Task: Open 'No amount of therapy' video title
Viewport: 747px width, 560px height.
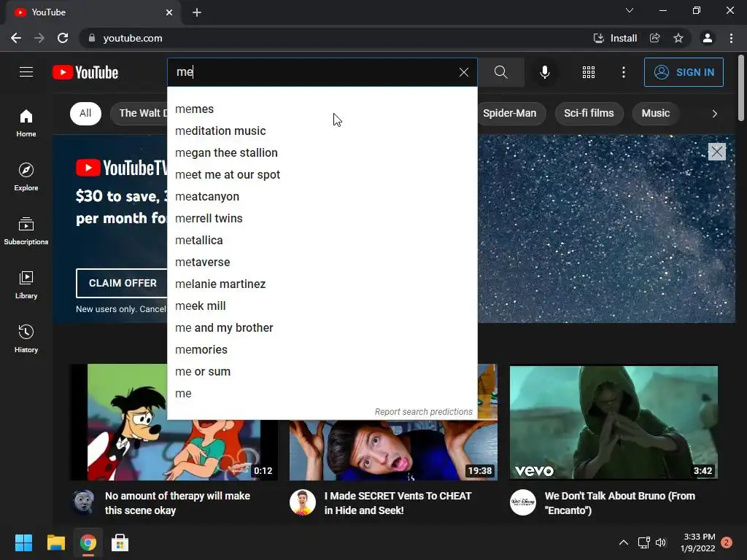Action: click(x=177, y=503)
